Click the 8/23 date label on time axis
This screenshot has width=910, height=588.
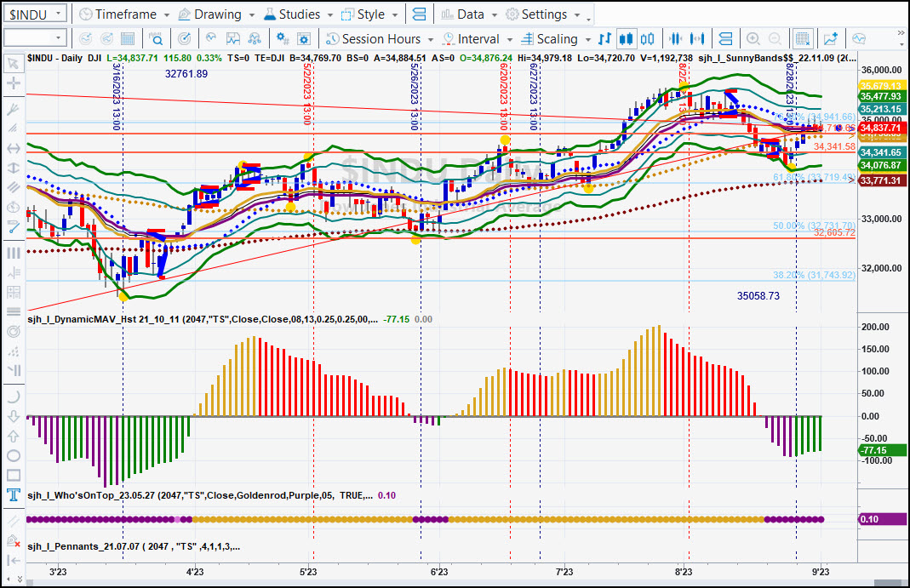(x=684, y=572)
